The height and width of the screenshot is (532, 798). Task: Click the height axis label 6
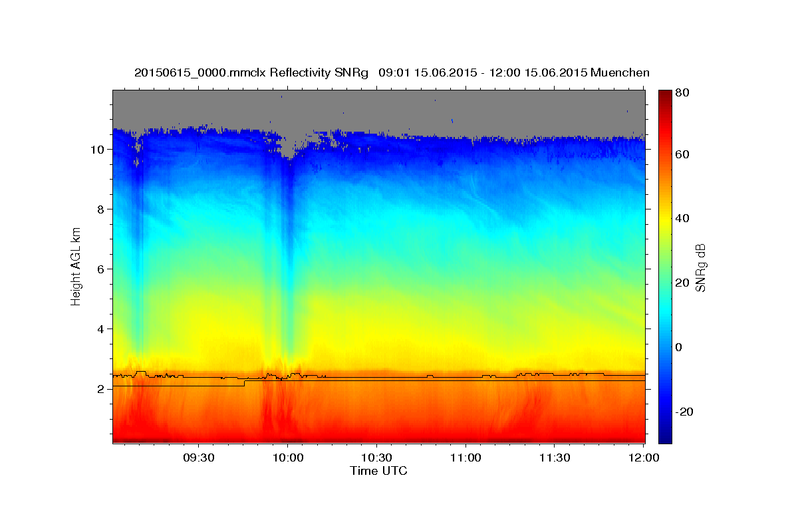[100, 269]
